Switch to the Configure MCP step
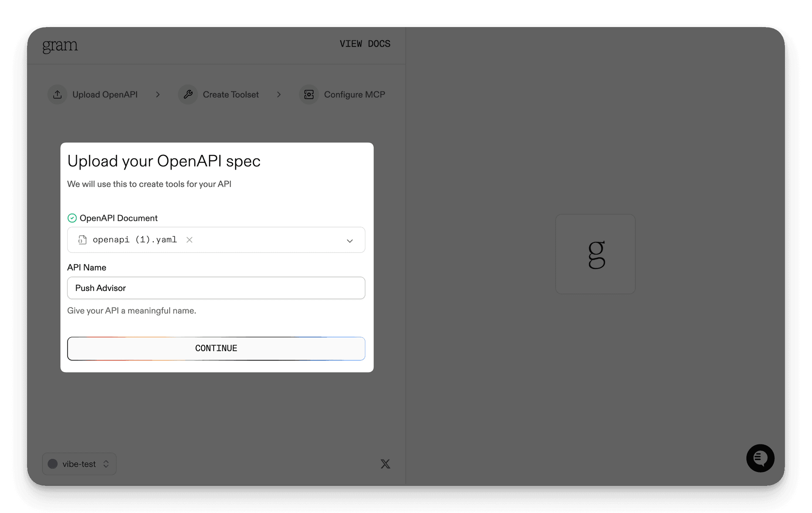The width and height of the screenshot is (812, 513). 354,94
